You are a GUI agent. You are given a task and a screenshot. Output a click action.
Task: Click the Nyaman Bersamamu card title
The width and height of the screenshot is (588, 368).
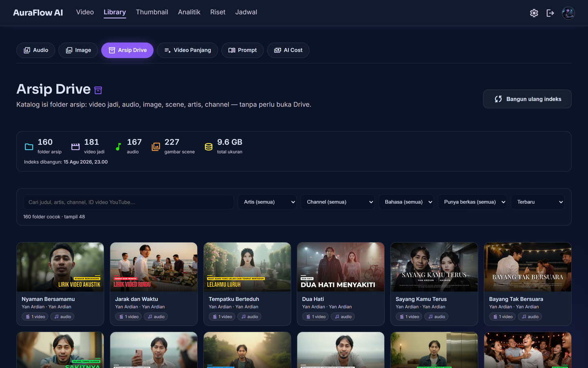[x=48, y=299]
